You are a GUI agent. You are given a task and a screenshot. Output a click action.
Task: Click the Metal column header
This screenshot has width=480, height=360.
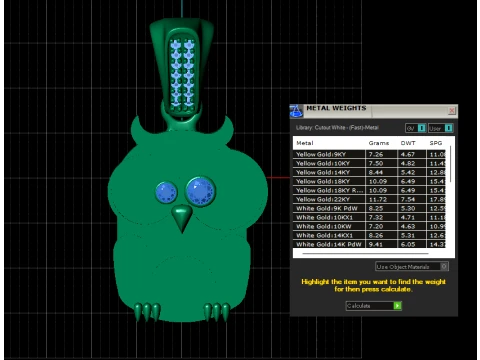(x=305, y=143)
